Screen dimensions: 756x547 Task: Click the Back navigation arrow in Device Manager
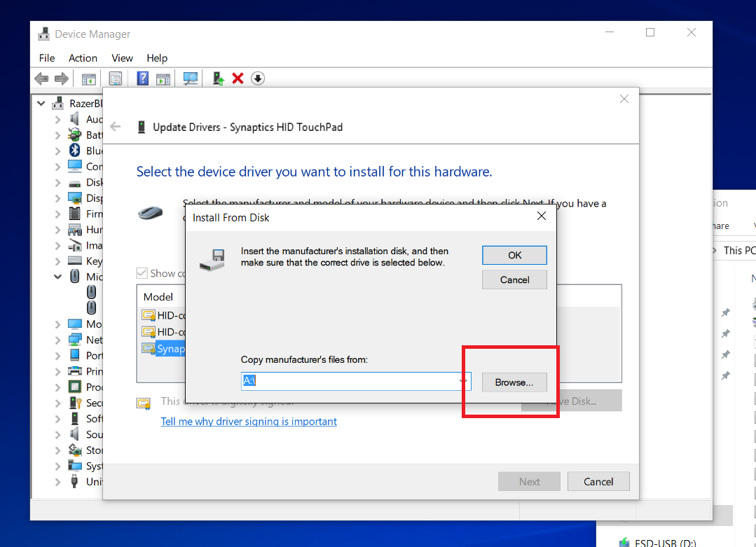coord(41,78)
